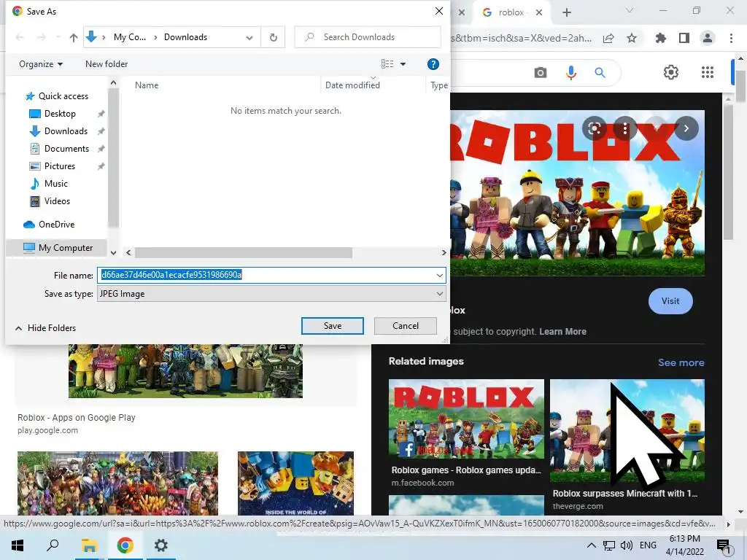Open the Roblox games facebook related thumbnail

point(466,419)
